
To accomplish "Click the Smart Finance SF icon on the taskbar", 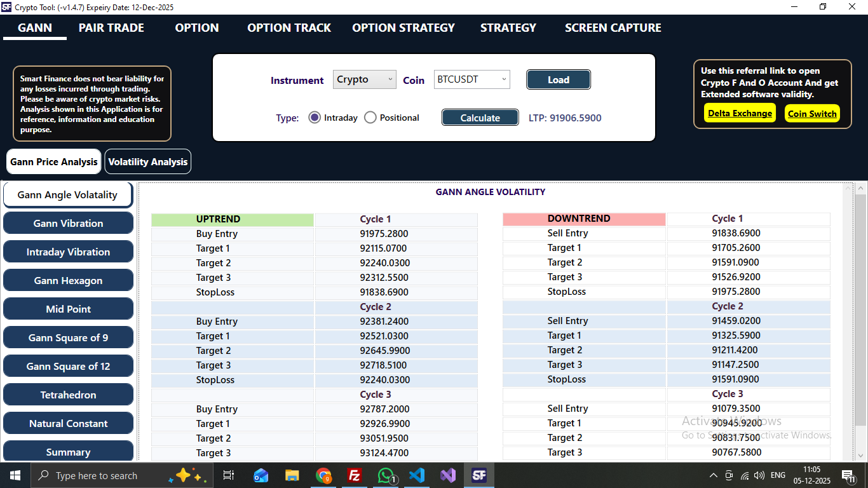I will (x=479, y=475).
